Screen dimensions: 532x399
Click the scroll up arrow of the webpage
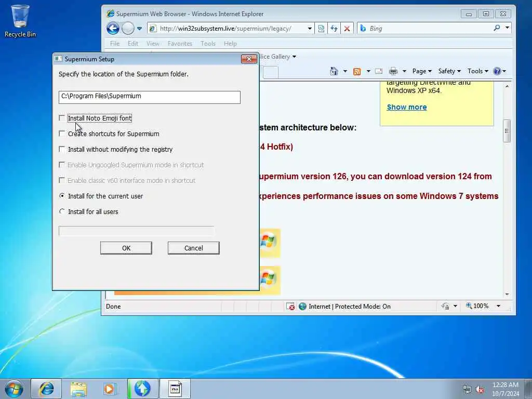pos(507,86)
